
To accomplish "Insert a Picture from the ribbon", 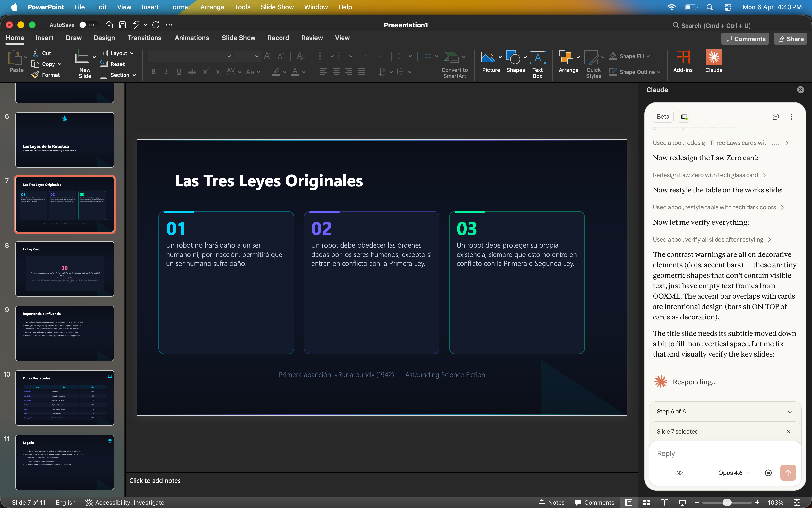I will coord(490,62).
